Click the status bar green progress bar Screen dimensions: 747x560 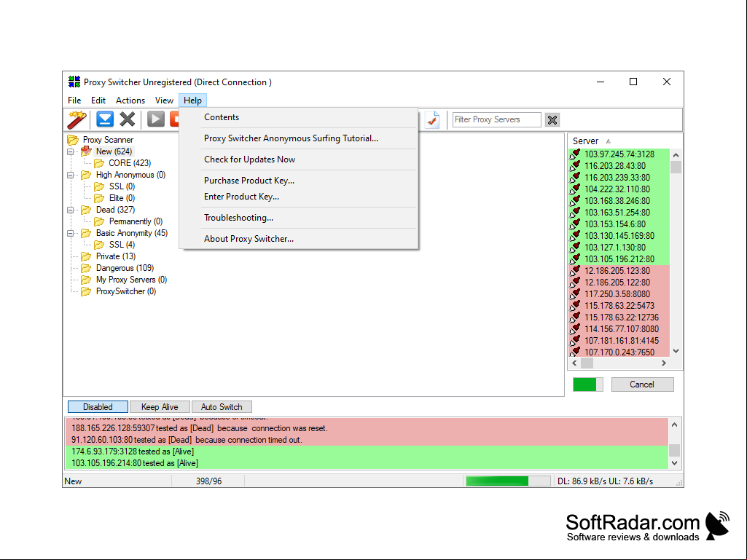pos(508,481)
